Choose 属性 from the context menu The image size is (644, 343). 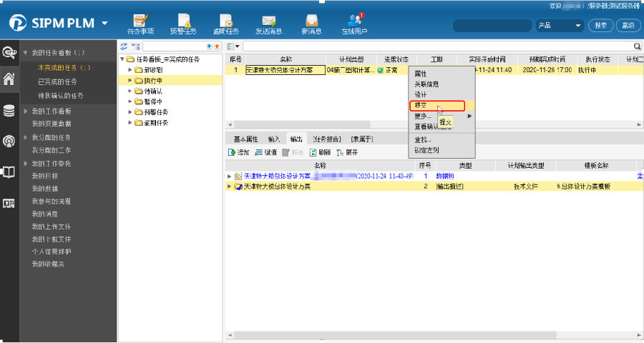point(421,74)
